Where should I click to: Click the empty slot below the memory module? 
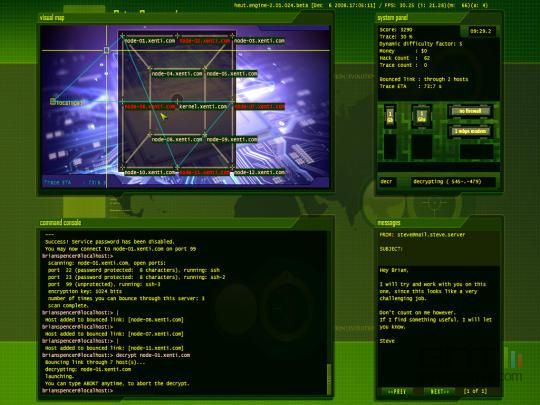coord(390,147)
